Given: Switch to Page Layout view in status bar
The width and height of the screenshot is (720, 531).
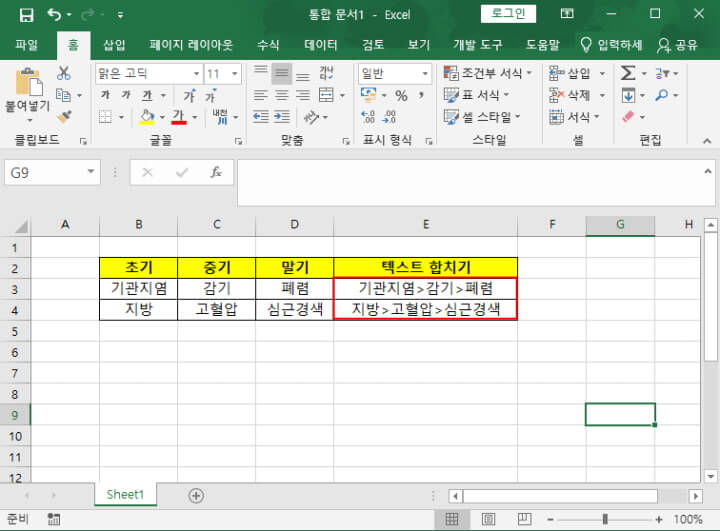Looking at the screenshot, I should click(x=488, y=520).
